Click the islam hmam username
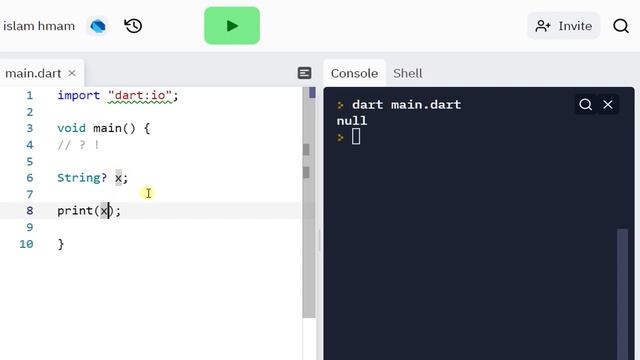The image size is (640, 360). pos(39,26)
